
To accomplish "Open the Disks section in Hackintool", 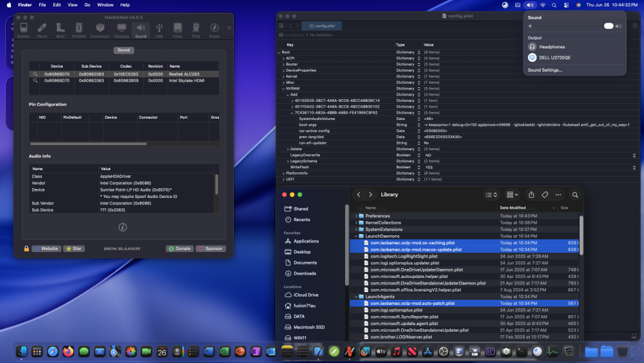I will [178, 30].
